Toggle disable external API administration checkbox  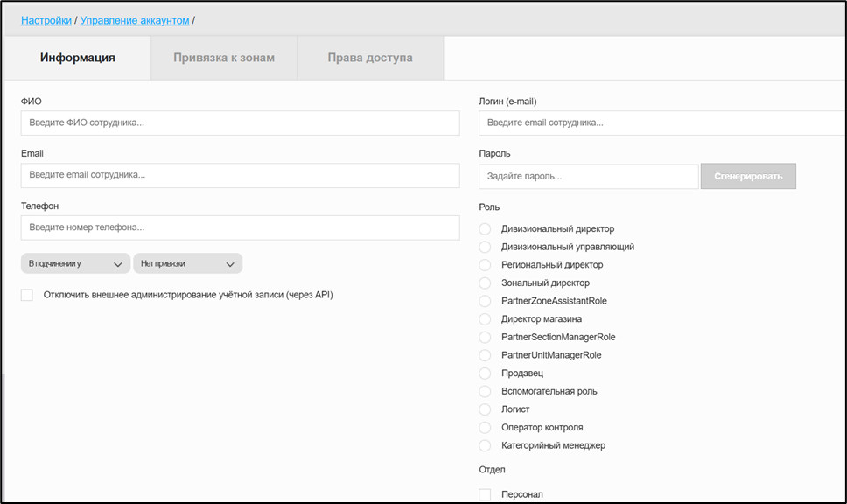point(27,295)
